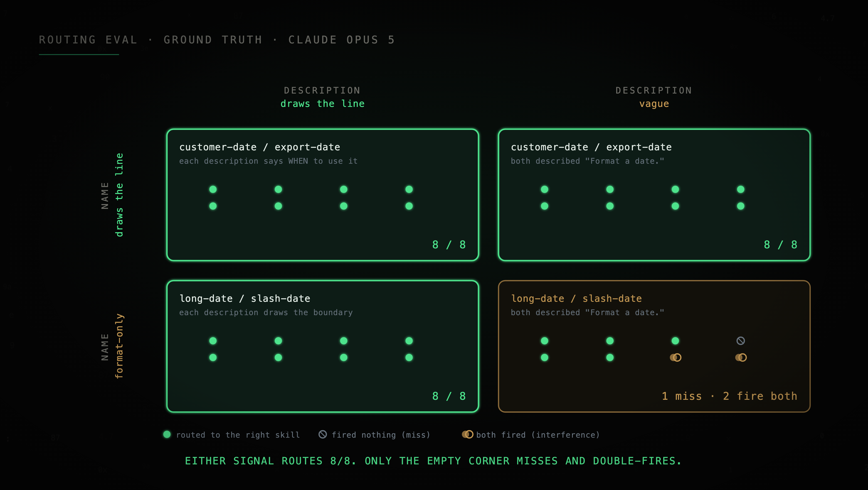The width and height of the screenshot is (868, 490).
Task: Click the vertical row label "format-only"
Action: 119,346
